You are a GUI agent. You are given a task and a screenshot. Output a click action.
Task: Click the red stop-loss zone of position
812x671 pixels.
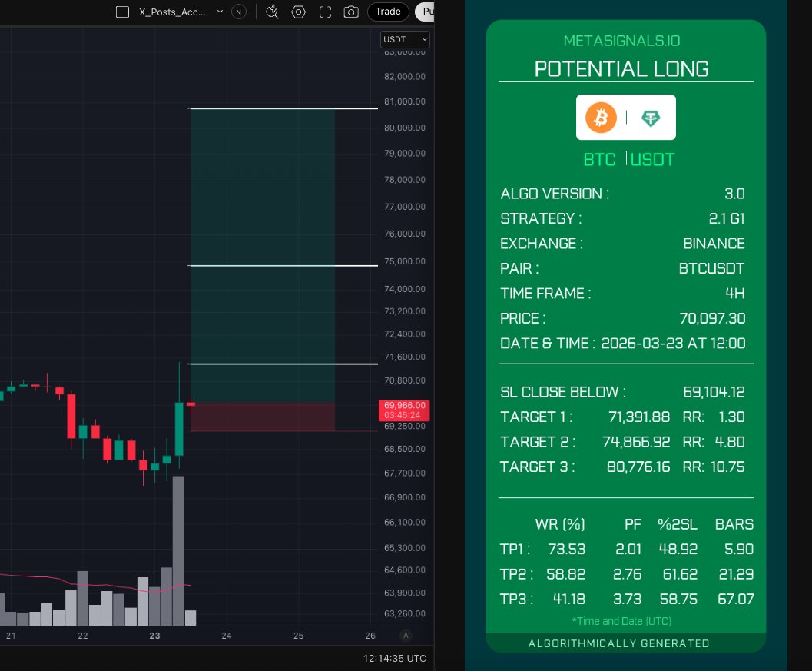[x=262, y=417]
